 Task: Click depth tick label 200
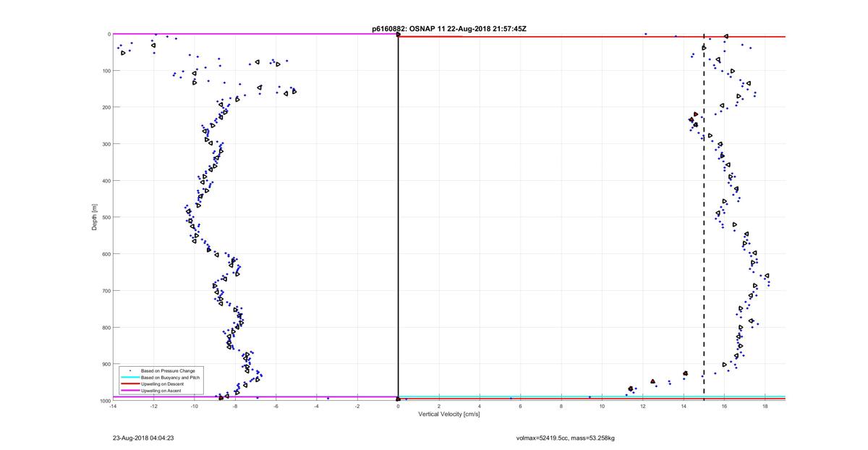[x=106, y=107]
